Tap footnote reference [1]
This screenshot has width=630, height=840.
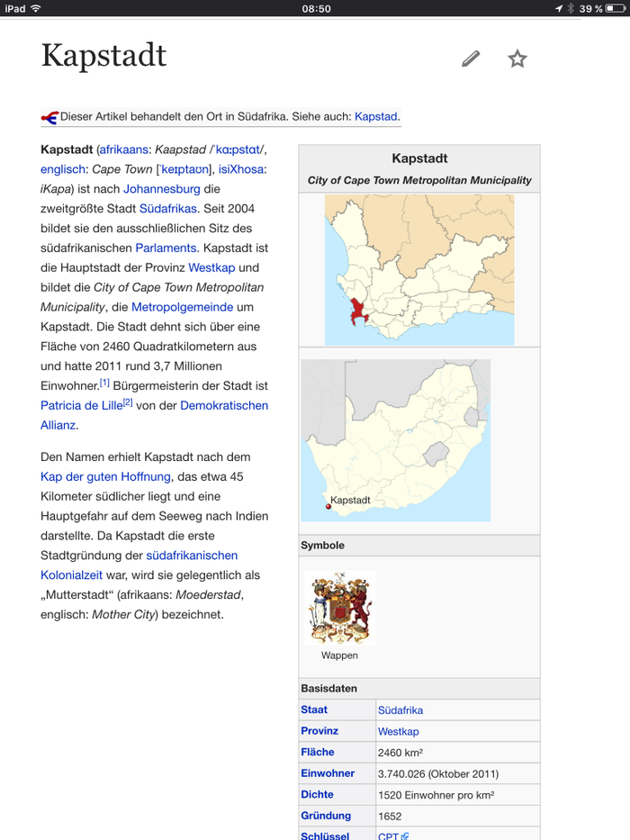(x=104, y=383)
